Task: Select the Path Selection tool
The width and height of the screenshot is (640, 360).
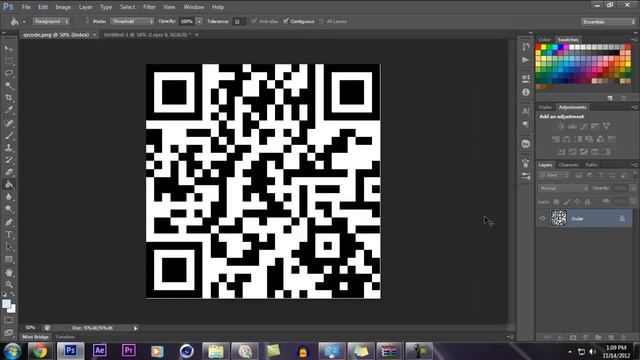Action: pos(9,247)
